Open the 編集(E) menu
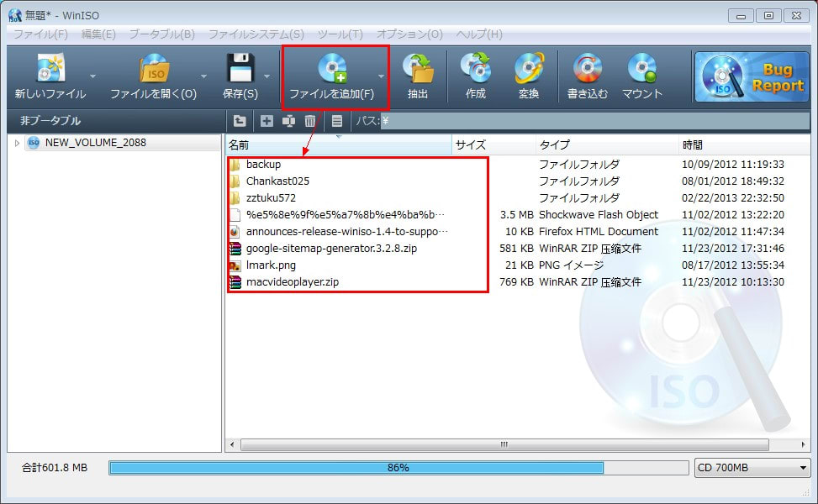 98,34
